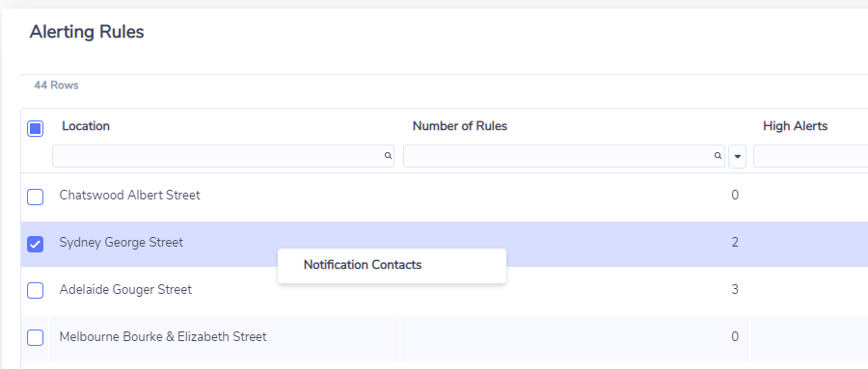Viewport: 868px width, 369px height.
Task: Select the Melbourne Bourke & Elizabeth Street name
Action: coord(163,337)
